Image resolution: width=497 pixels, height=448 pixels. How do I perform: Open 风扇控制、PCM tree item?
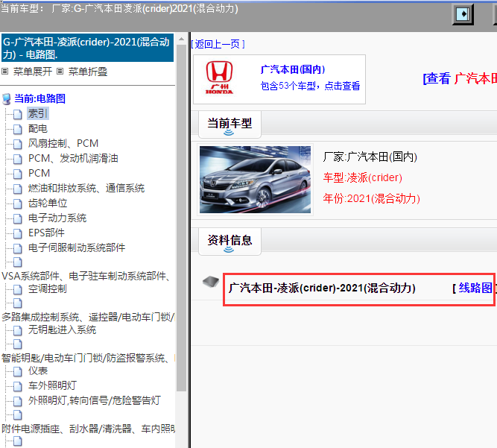[x=63, y=143]
